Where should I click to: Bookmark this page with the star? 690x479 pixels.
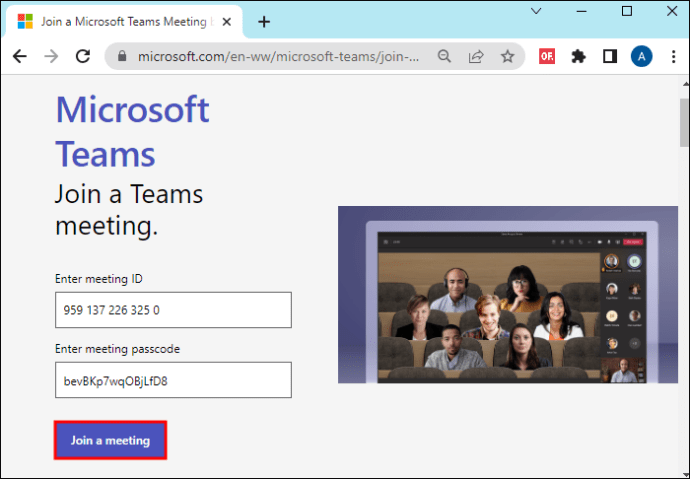pos(507,56)
